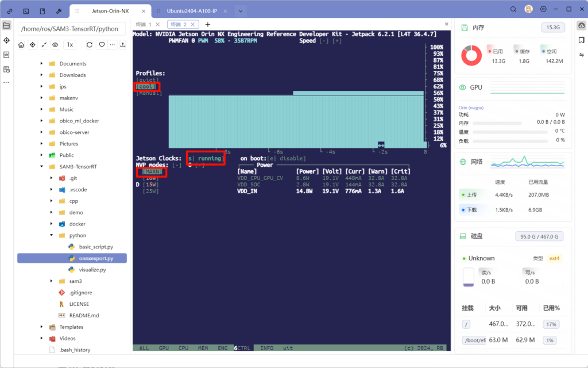Open the search magnifier in title bar
This screenshot has width=588, height=368.
513,10
